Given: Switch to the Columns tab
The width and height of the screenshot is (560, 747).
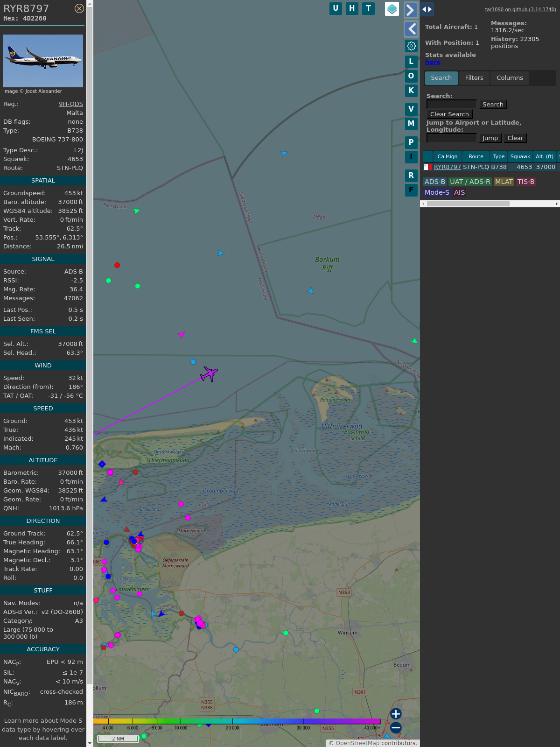Looking at the screenshot, I should [x=510, y=78].
